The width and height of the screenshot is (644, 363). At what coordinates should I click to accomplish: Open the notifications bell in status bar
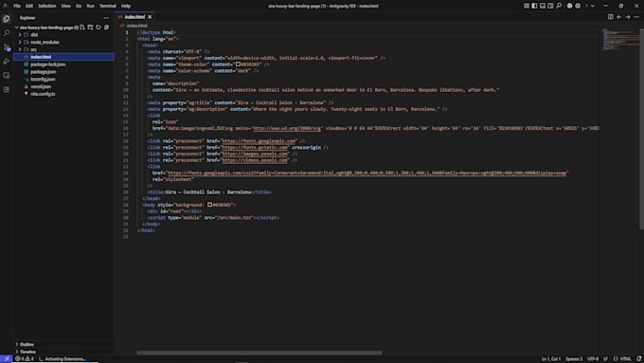click(x=638, y=359)
